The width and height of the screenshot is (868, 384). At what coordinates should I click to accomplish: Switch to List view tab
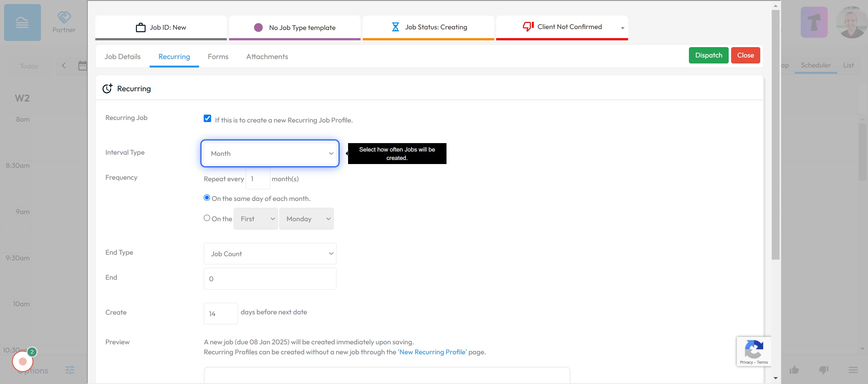coord(848,65)
